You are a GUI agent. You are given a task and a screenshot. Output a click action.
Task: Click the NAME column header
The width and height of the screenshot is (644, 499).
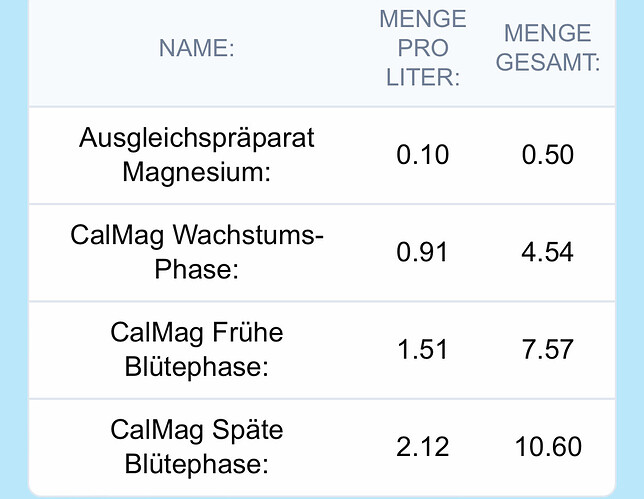[x=196, y=48]
